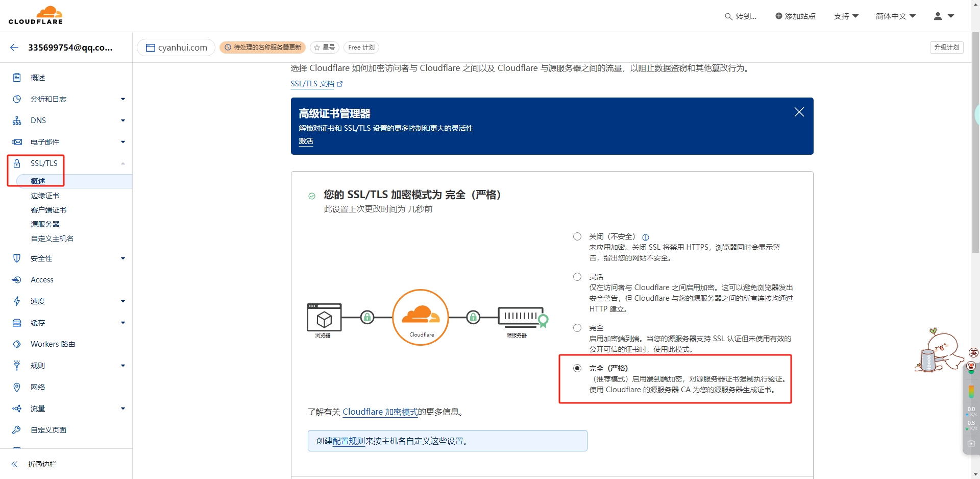Expand the 缓存 submenu arrow

[123, 323]
